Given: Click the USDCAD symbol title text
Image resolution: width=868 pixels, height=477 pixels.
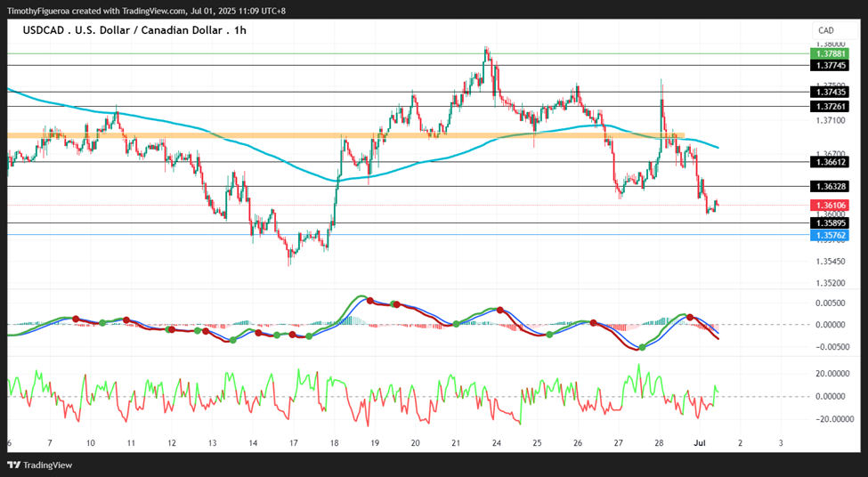Looking at the screenshot, I should [x=134, y=30].
